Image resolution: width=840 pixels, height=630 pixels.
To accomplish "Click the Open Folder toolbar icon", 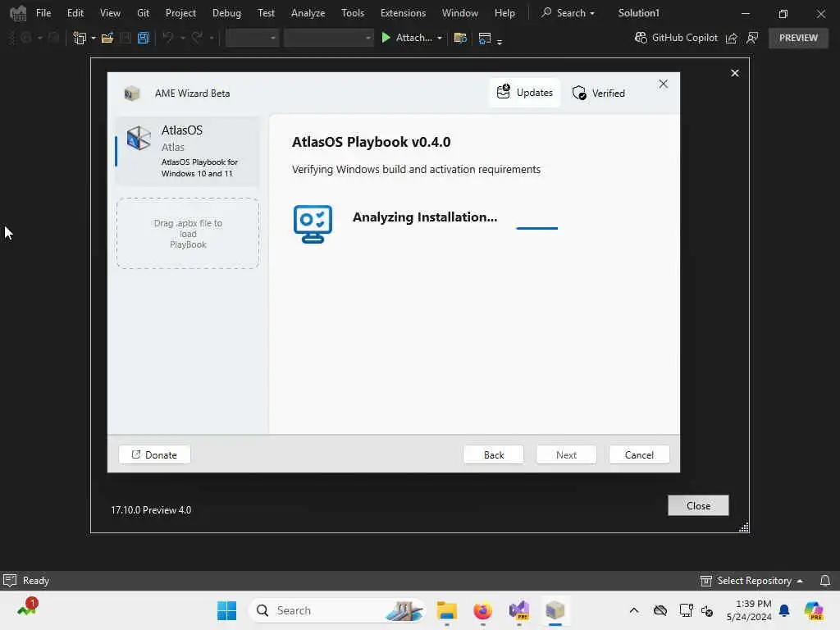I will [459, 38].
